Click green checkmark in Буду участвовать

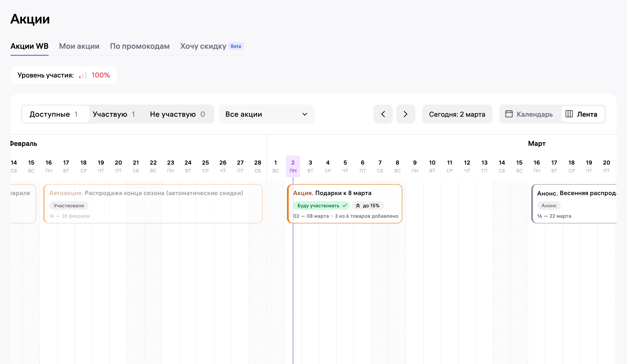(x=345, y=206)
